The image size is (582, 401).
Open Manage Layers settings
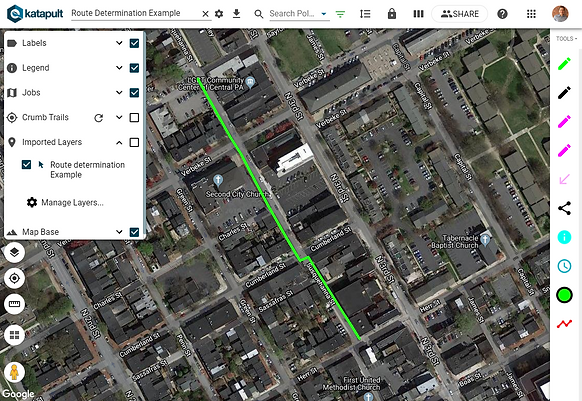click(65, 202)
